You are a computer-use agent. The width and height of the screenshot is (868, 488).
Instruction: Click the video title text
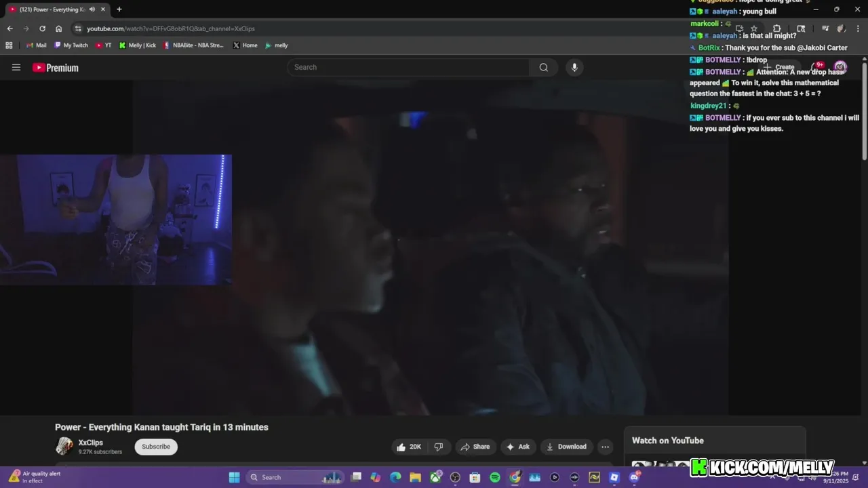[x=161, y=427]
